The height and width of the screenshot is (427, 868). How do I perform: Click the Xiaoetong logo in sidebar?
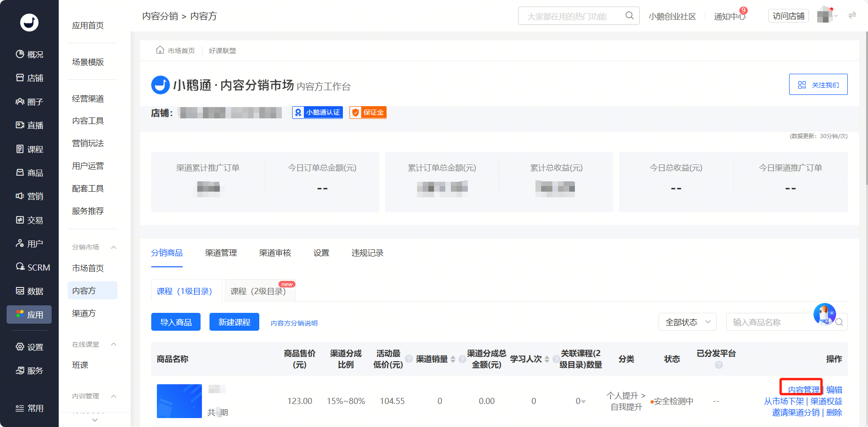click(29, 22)
